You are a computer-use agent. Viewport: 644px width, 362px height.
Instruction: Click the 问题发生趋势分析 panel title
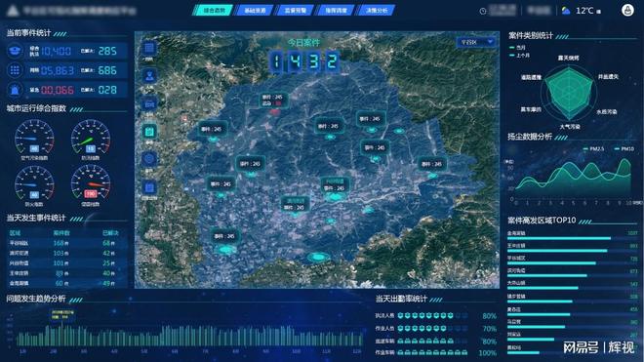pos(36,299)
